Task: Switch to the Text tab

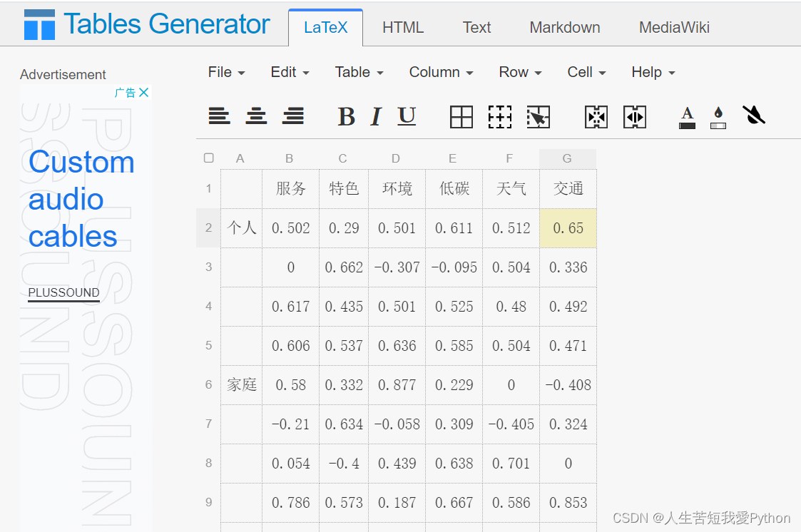Action: click(476, 28)
